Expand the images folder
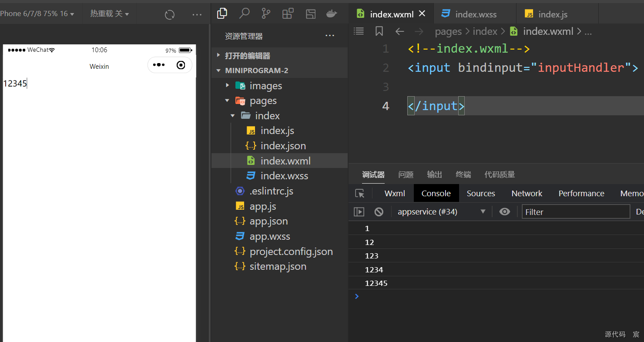Screen dimensions: 644x342 (279, 86)
